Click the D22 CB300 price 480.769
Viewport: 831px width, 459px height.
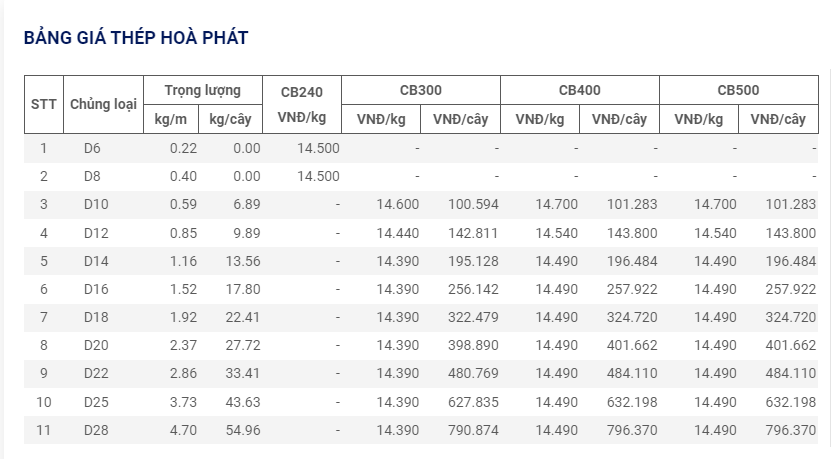click(x=473, y=374)
